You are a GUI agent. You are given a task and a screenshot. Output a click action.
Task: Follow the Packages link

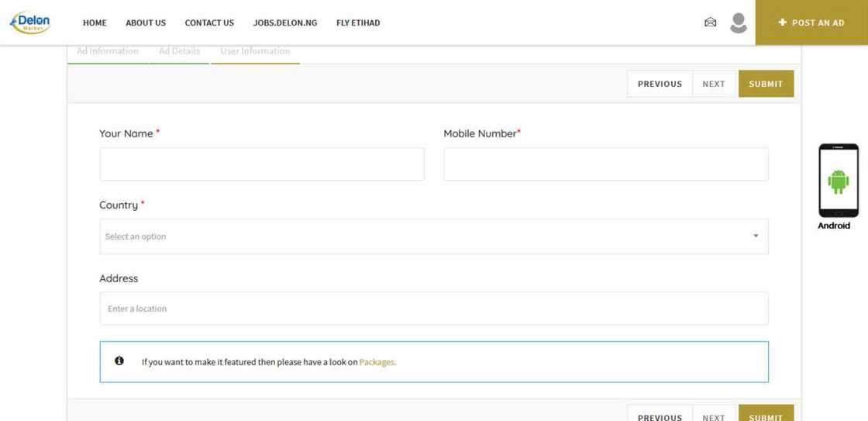click(x=377, y=362)
